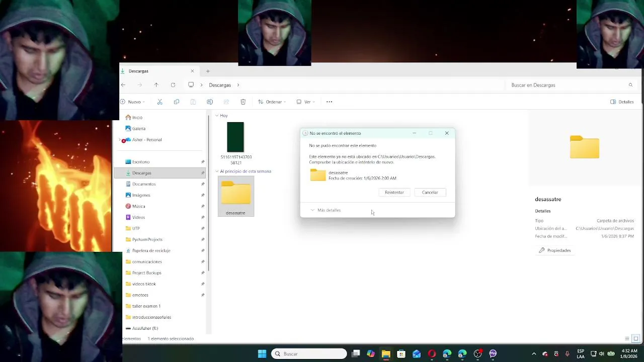This screenshot has width=644, height=362.
Task: Open Escritorio in the sidebar
Action: (x=141, y=162)
